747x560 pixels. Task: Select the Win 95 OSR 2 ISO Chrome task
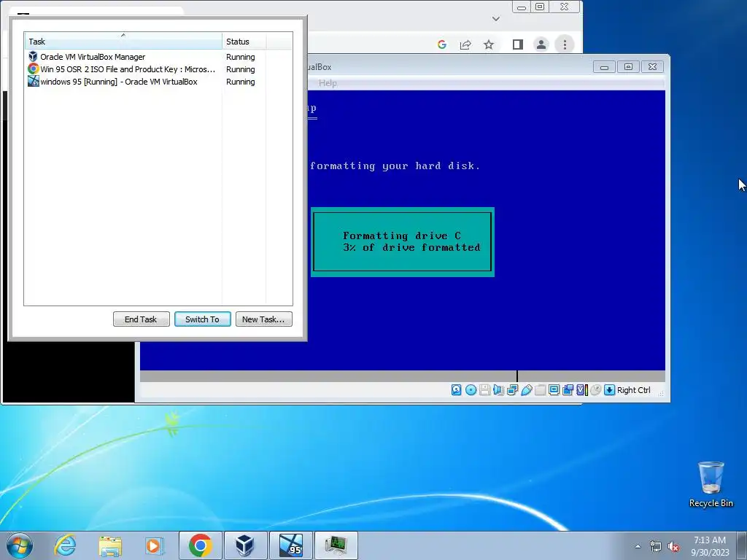[123, 69]
